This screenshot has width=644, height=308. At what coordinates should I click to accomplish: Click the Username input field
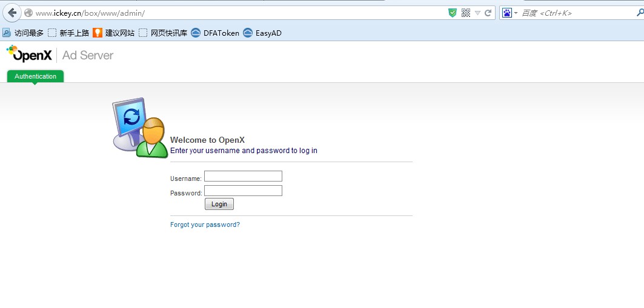[243, 176]
